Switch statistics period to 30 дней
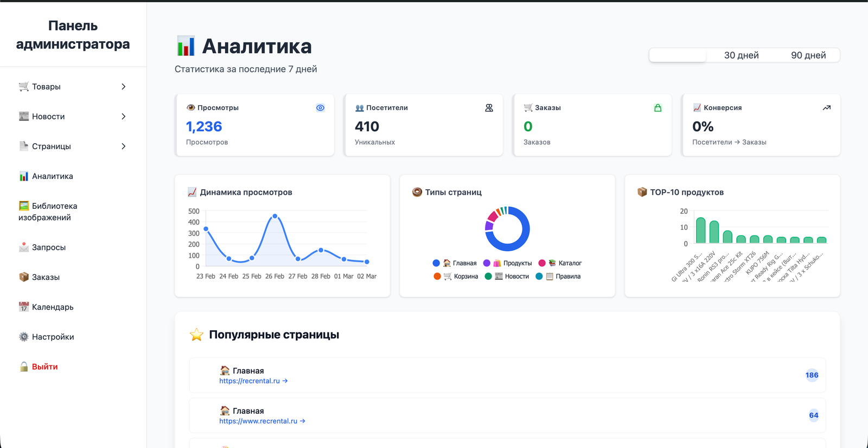Viewport: 868px width, 448px height. pos(741,55)
